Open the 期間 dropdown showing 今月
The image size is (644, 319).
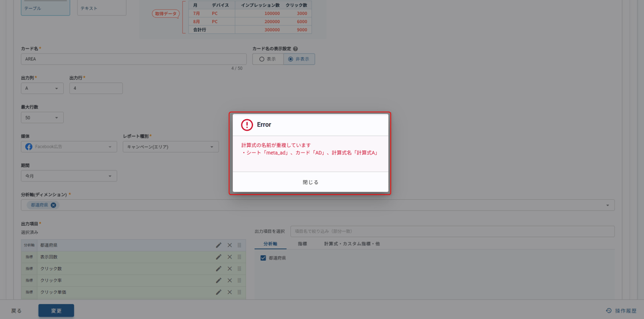pos(69,176)
